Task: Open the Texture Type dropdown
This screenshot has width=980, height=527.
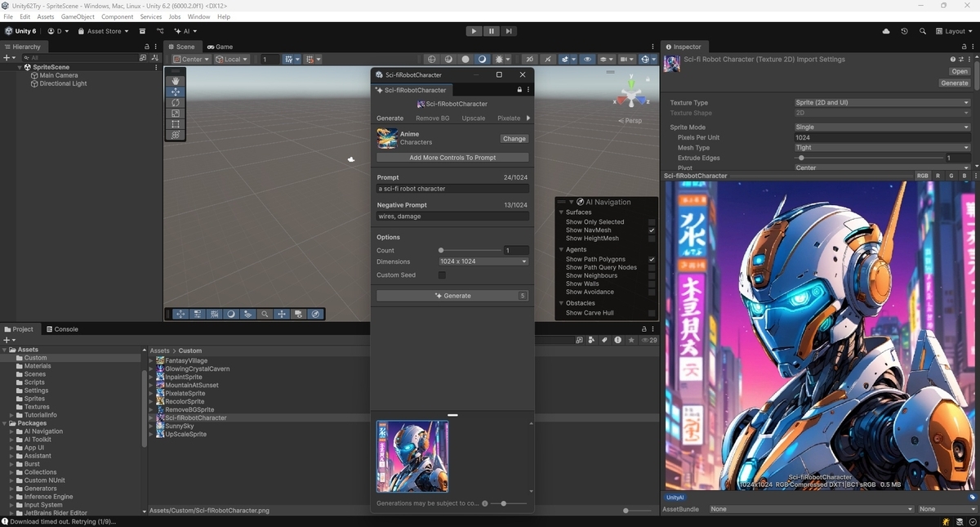Action: pyautogui.click(x=882, y=103)
